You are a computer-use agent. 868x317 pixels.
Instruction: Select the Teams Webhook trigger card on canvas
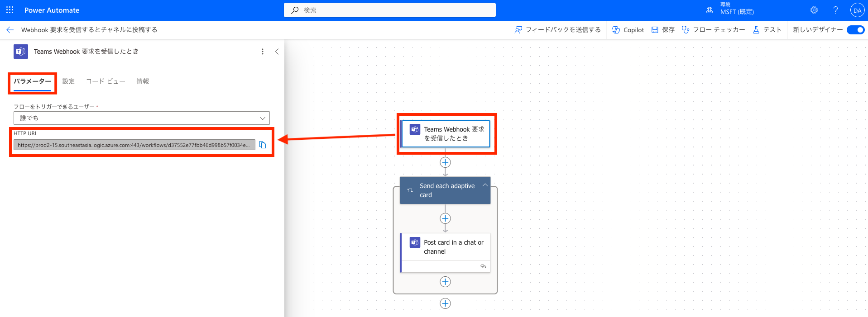446,134
